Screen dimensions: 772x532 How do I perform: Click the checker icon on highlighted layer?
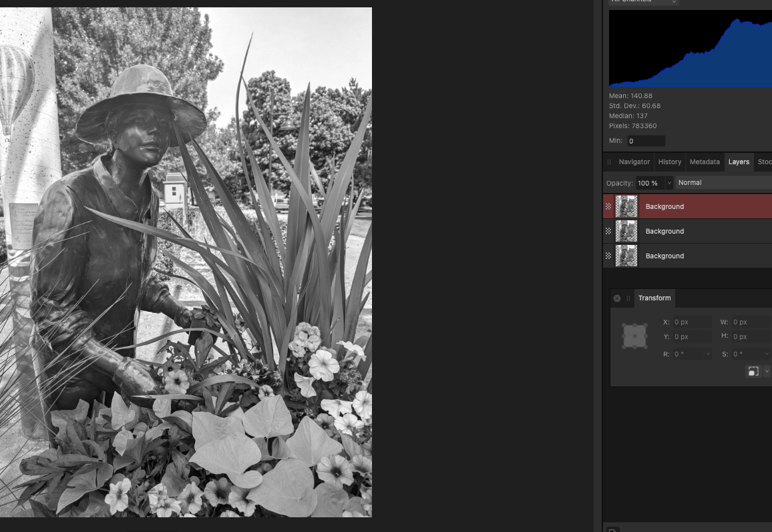pos(608,206)
